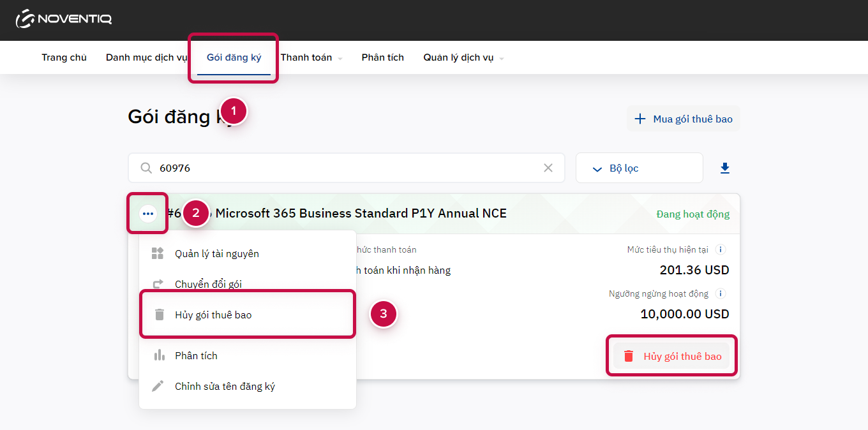Choose Chuyển đổi gói from menu
The image size is (868, 430).
[x=208, y=285]
